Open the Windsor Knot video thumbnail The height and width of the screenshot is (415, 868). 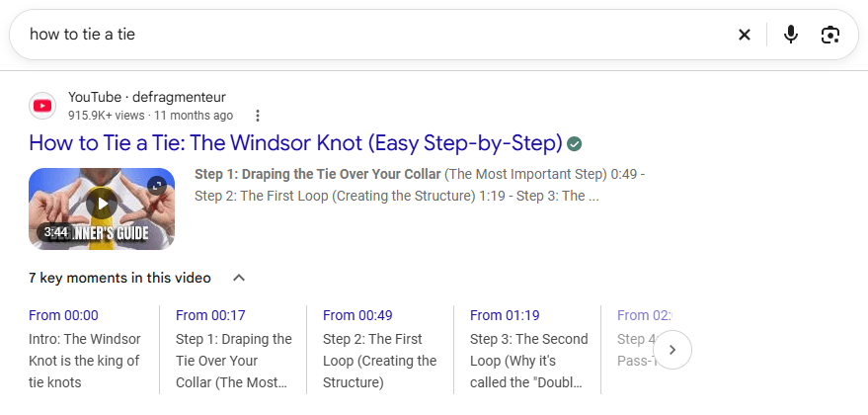(x=102, y=208)
